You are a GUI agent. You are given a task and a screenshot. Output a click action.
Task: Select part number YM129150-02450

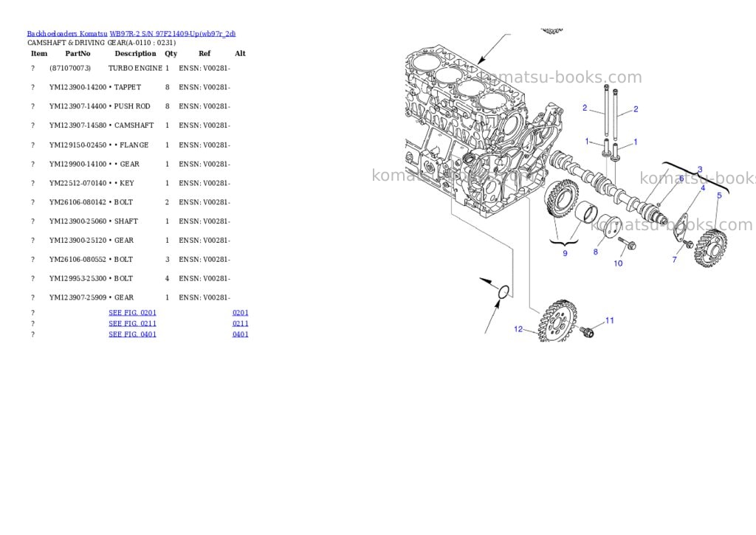(78, 145)
